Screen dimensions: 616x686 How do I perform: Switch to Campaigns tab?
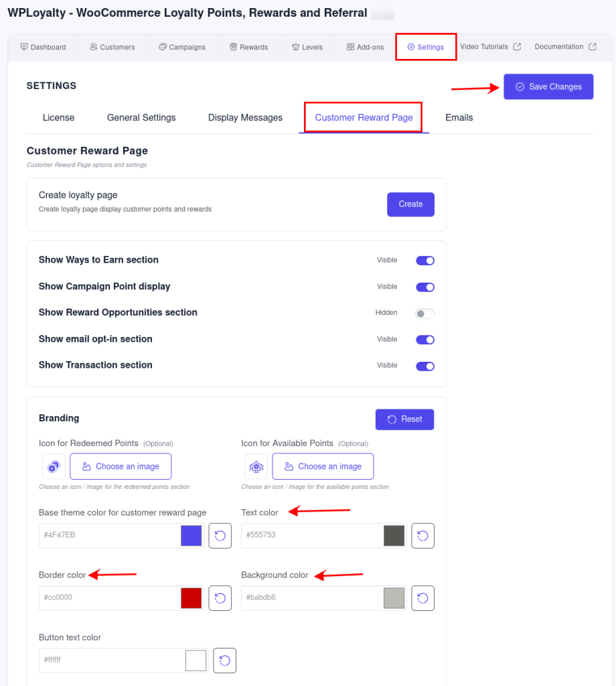click(182, 48)
